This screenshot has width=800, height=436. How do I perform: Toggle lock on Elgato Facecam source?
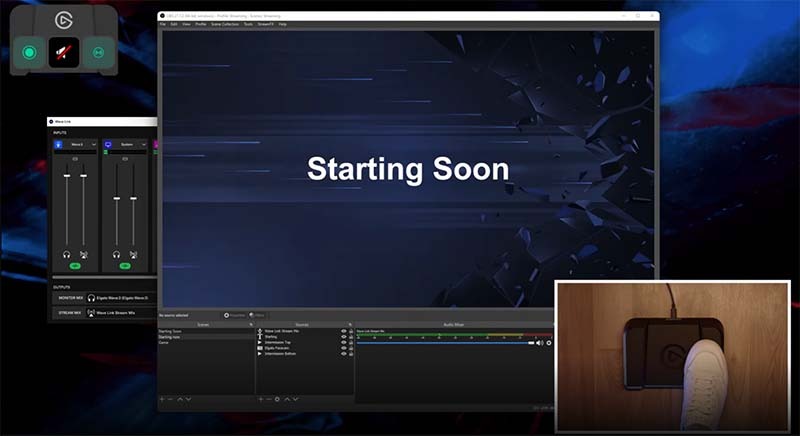coord(351,348)
